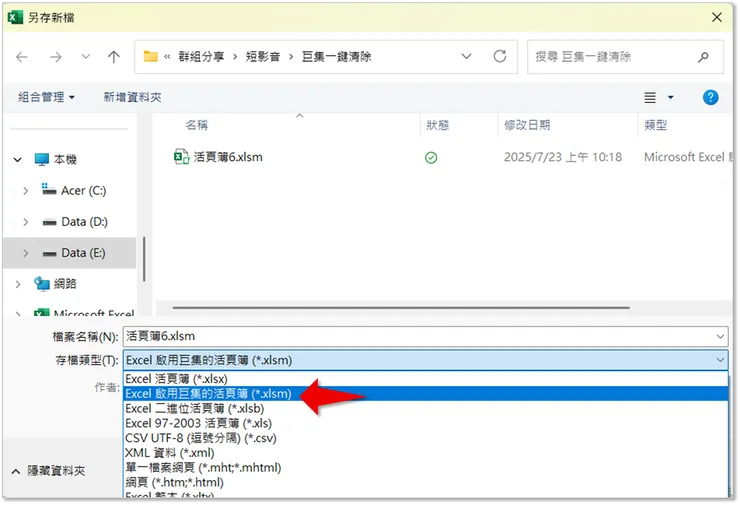740x505 pixels.
Task: Choose XML 資料 (*.xml) file type
Action: point(425,453)
